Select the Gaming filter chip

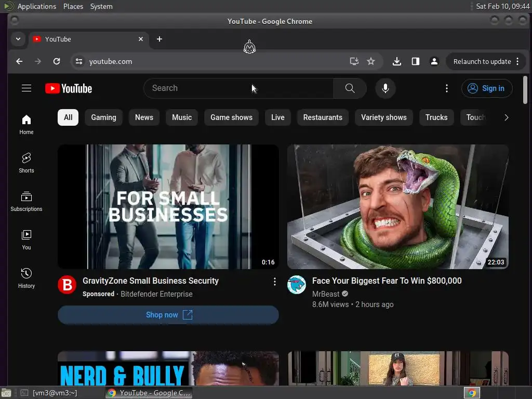click(x=103, y=117)
